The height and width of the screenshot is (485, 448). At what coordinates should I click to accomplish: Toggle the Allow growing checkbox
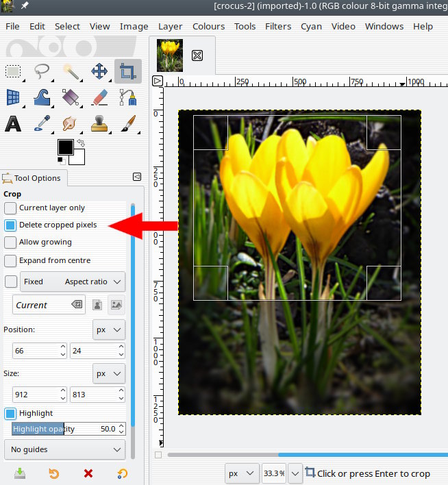(10, 242)
